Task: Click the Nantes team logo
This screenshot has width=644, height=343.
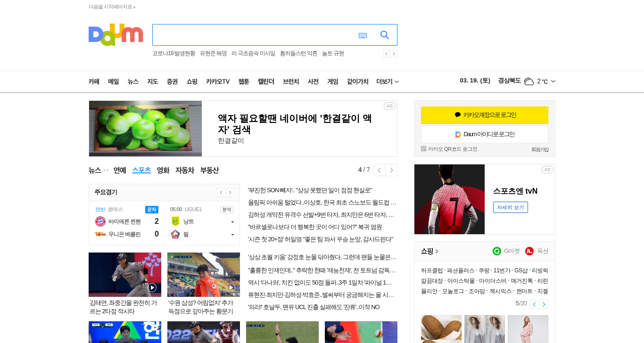Action: coord(175,221)
